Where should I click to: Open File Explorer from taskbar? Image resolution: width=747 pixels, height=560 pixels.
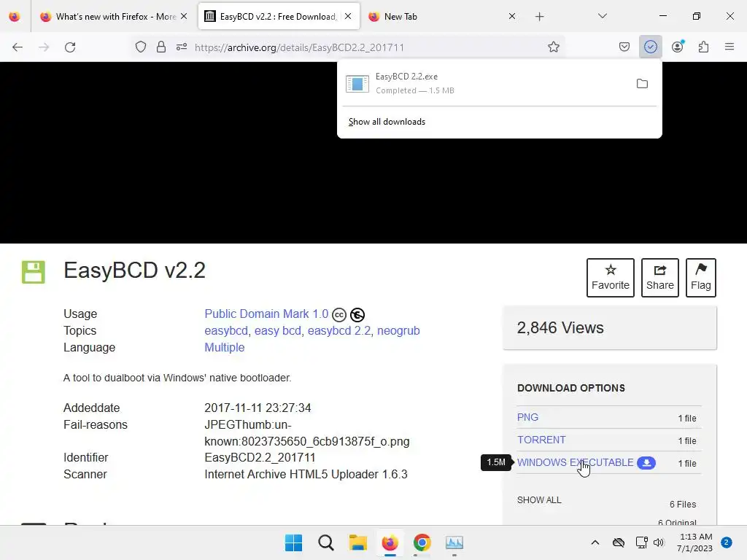click(357, 542)
